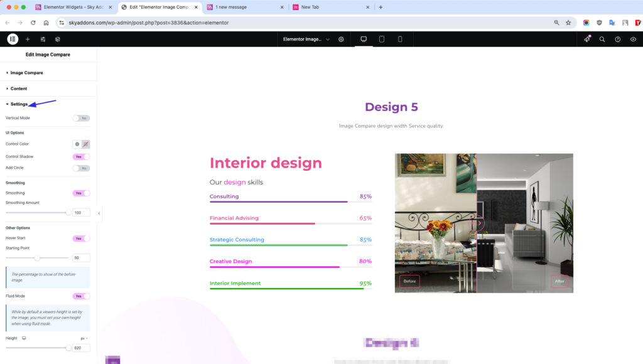This screenshot has width=643, height=364.
Task: View site information icon in address bar
Action: 62,23
